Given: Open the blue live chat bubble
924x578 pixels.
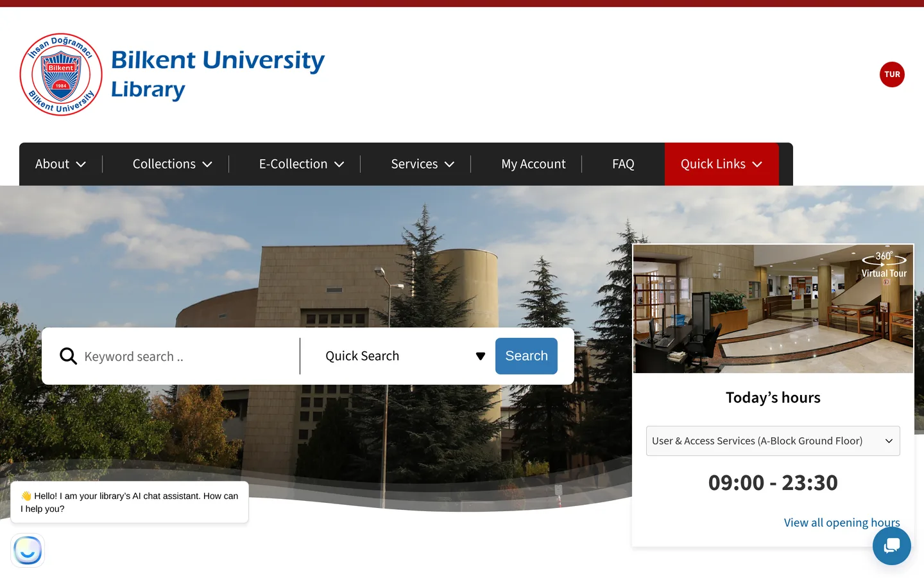Looking at the screenshot, I should 892,546.
